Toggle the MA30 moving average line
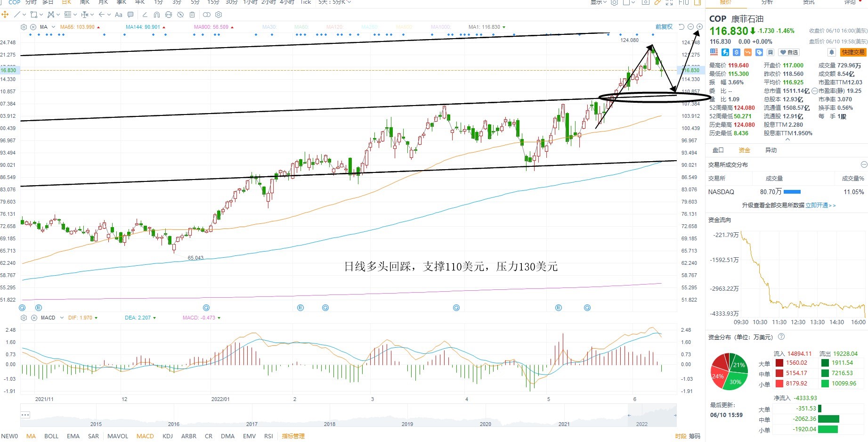The image size is (868, 442). click(269, 27)
